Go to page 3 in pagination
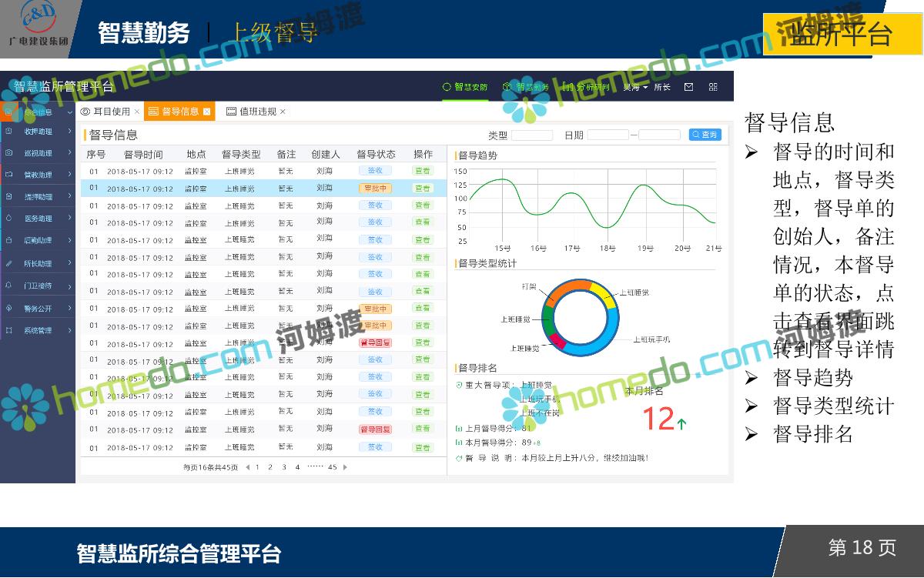The height and width of the screenshot is (578, 924). 283,467
